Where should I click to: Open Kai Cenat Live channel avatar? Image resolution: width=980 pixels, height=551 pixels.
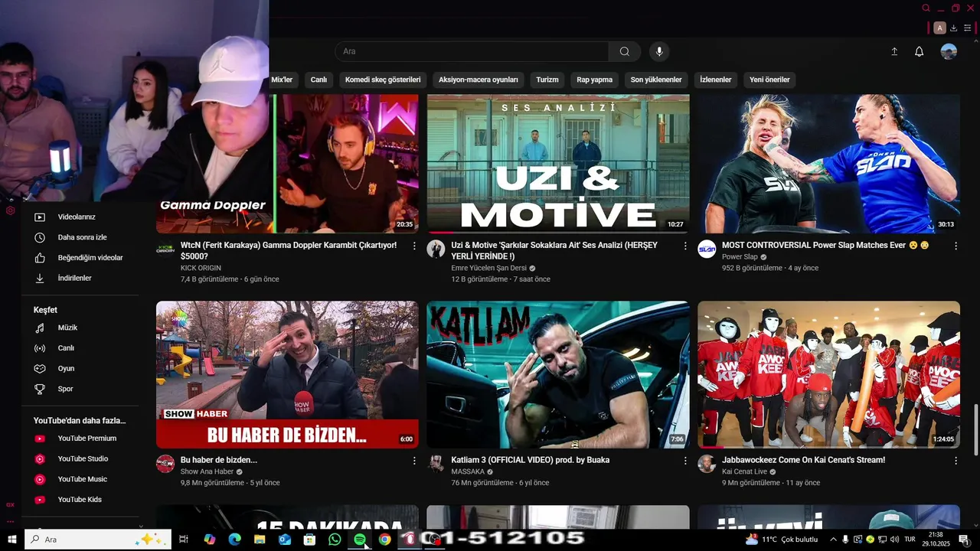[x=707, y=464]
